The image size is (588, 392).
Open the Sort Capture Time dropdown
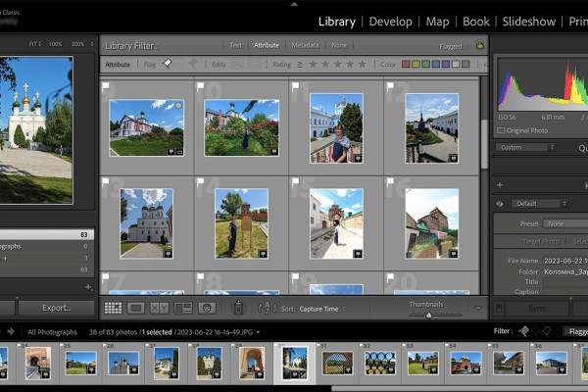[321, 309]
